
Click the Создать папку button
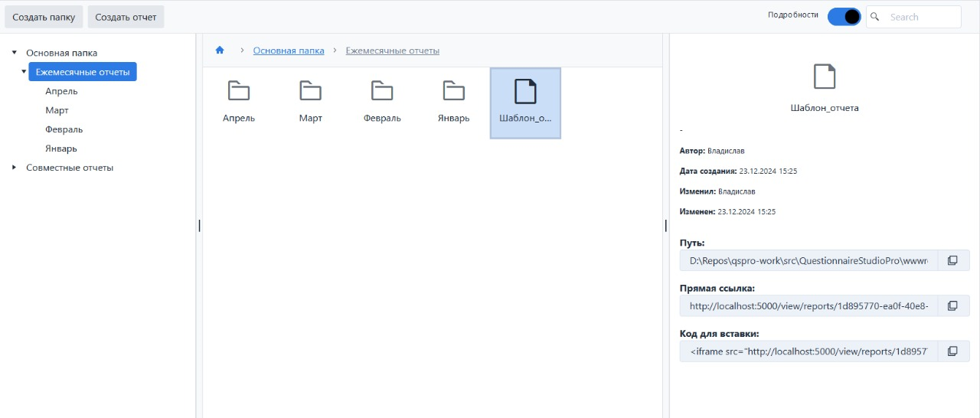[44, 17]
